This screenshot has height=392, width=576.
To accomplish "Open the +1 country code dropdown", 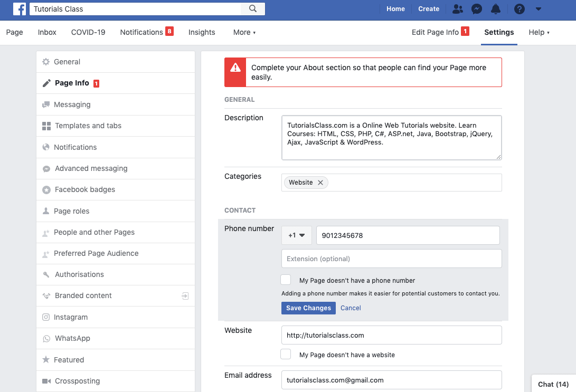I will [296, 235].
